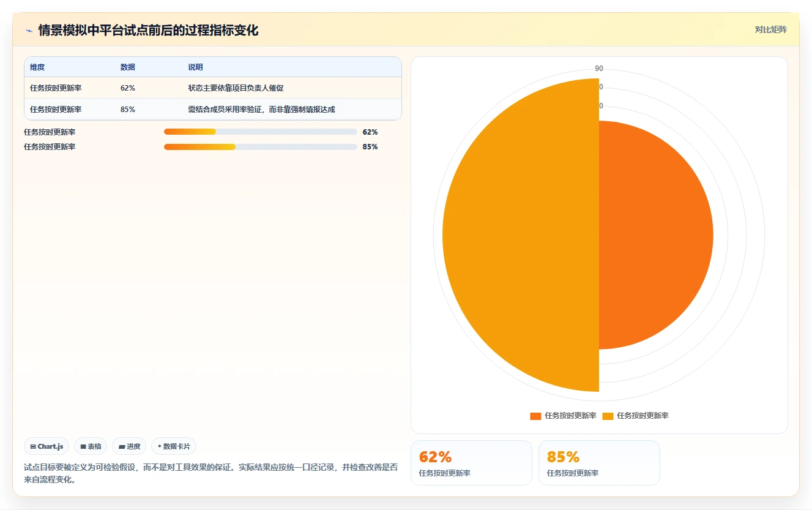Click the 85% value beside its progress bar
The height and width of the screenshot is (510, 812).
coord(370,147)
